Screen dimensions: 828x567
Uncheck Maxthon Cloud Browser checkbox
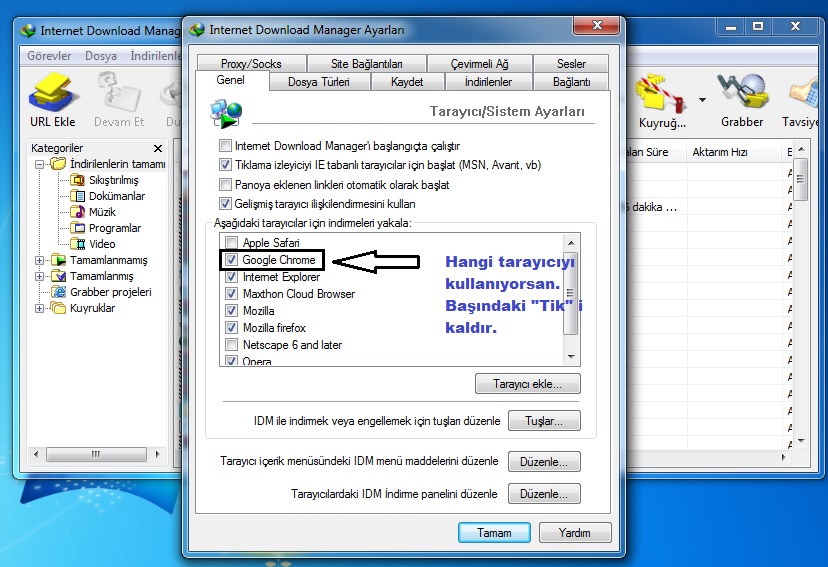(x=231, y=293)
